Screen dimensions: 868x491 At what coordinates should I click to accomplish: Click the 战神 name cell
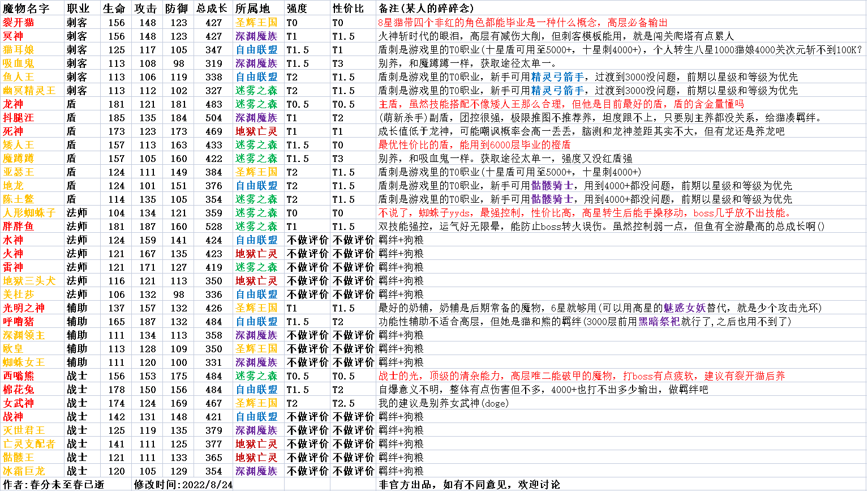pyautogui.click(x=13, y=417)
